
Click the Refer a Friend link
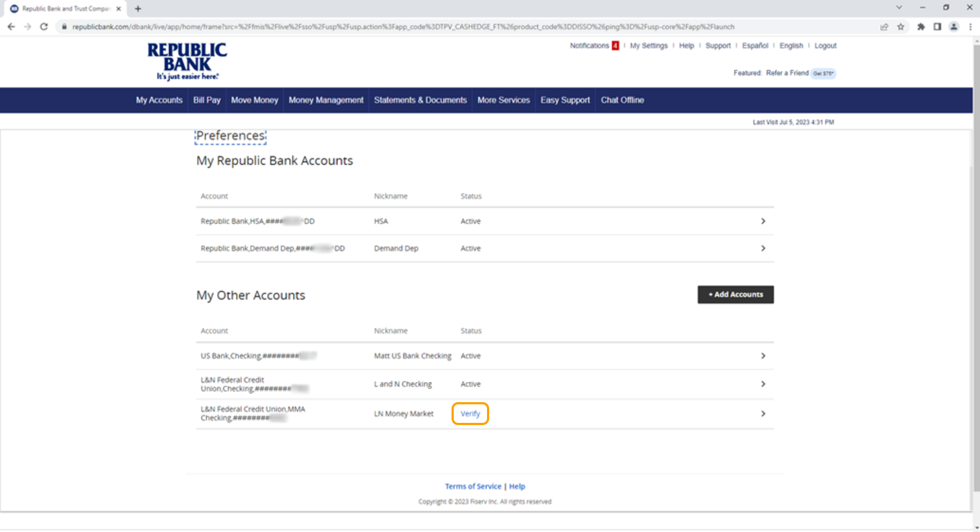click(x=787, y=73)
